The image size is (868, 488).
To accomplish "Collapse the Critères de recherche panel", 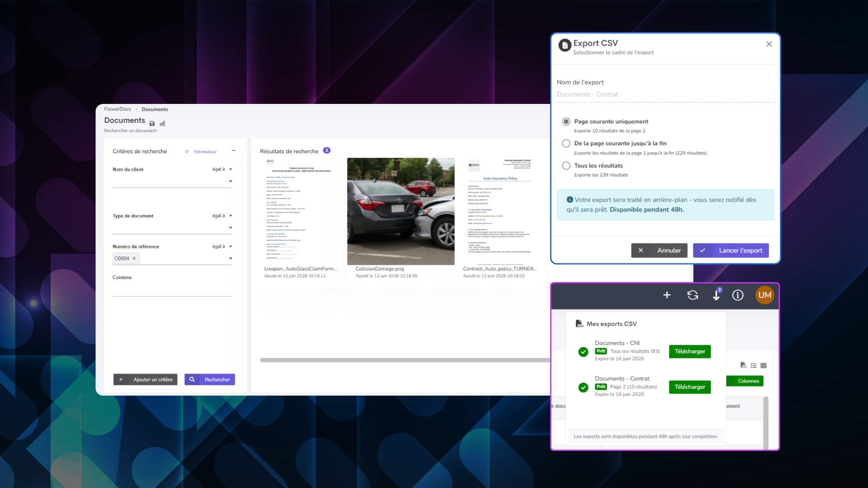I will point(233,151).
